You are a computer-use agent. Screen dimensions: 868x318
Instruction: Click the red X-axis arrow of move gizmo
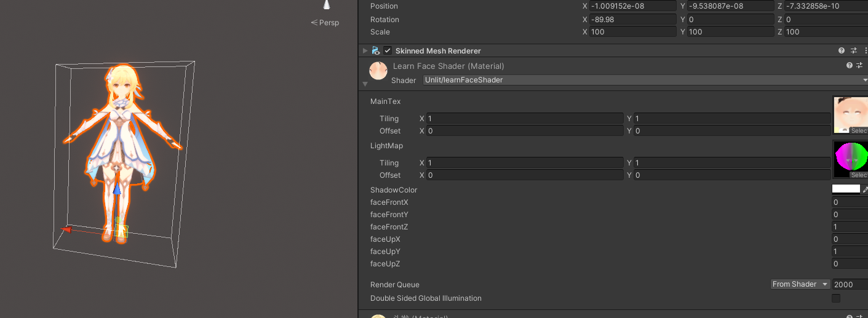tap(66, 229)
